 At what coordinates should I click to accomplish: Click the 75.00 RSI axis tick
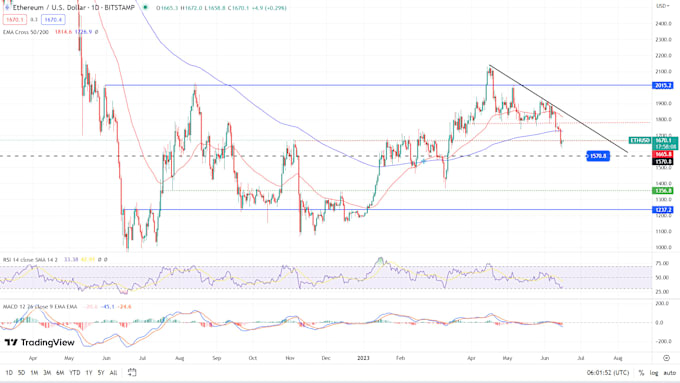662,263
